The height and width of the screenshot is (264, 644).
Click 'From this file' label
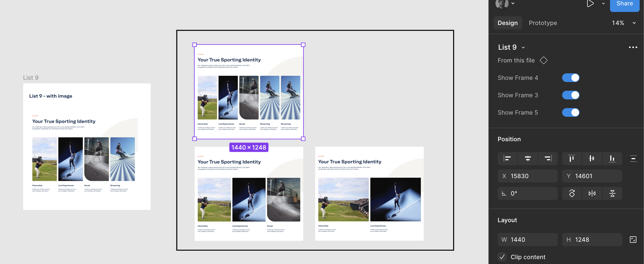(516, 60)
